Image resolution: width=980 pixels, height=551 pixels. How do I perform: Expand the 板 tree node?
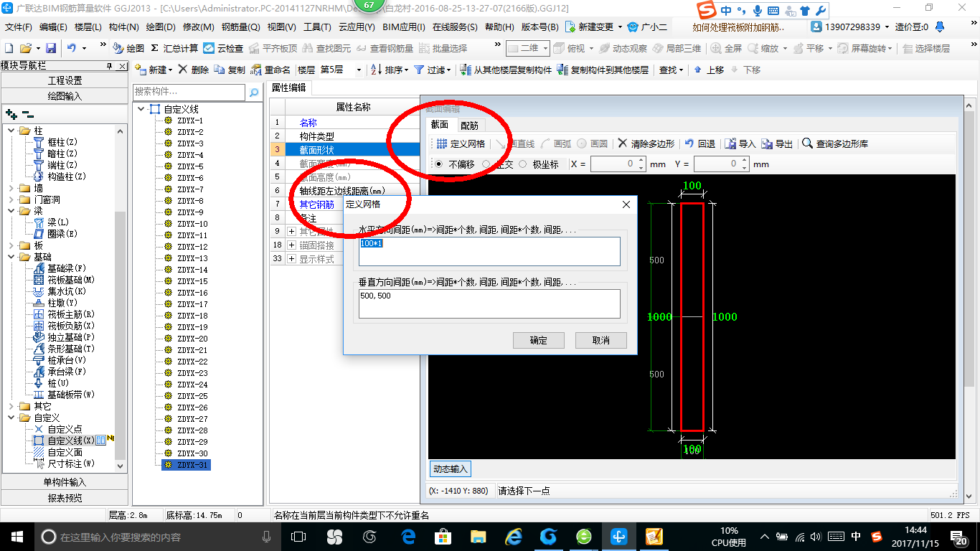click(11, 245)
